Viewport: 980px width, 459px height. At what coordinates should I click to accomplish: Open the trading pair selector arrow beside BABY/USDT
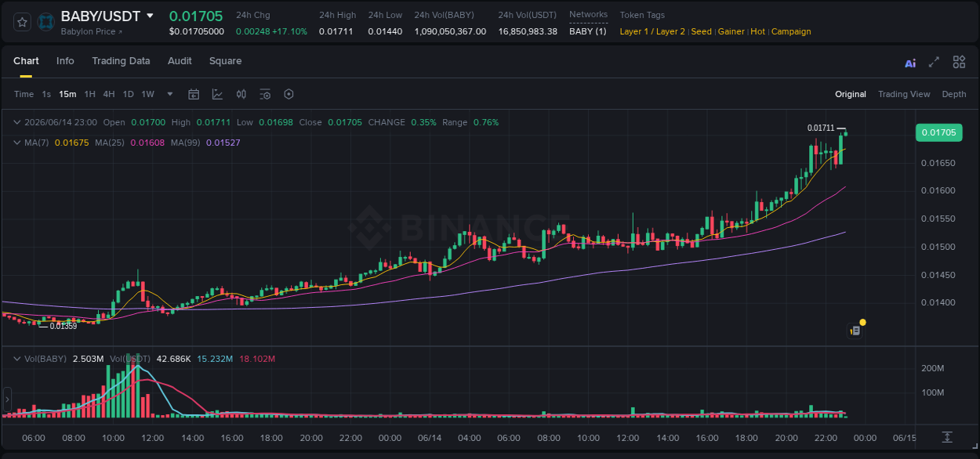pyautogui.click(x=151, y=16)
